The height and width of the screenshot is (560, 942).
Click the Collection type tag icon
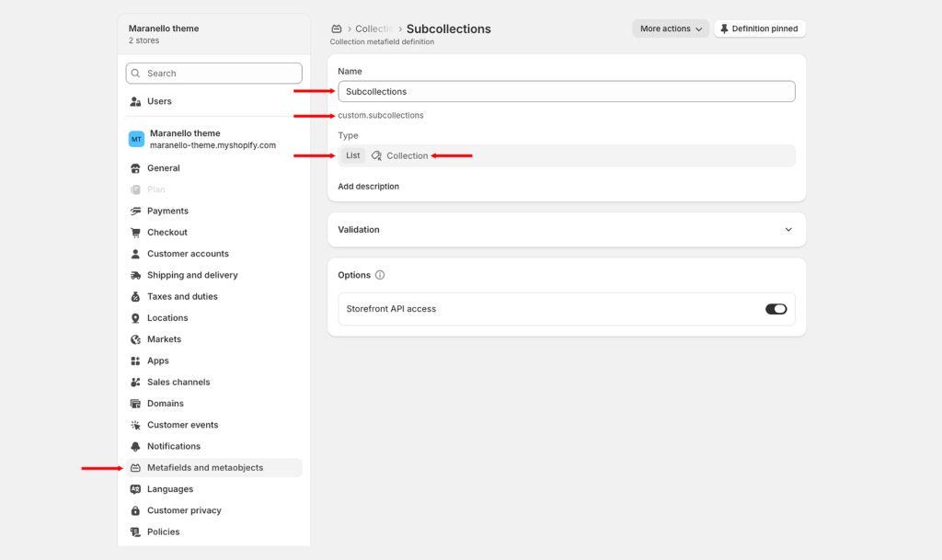[x=376, y=155]
